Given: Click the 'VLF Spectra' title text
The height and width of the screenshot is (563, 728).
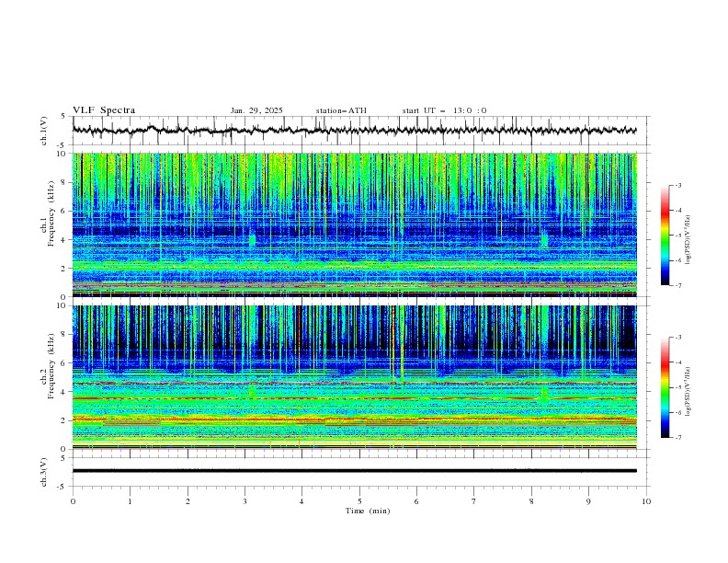Looking at the screenshot, I should (104, 110).
